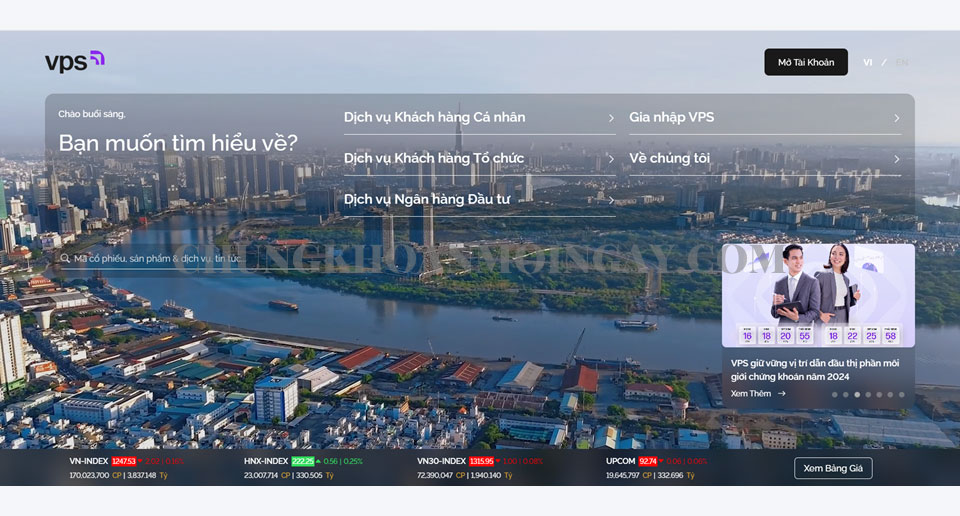Expand chevron for Về chúng tôi
Image resolution: width=960 pixels, height=516 pixels.
click(x=896, y=159)
